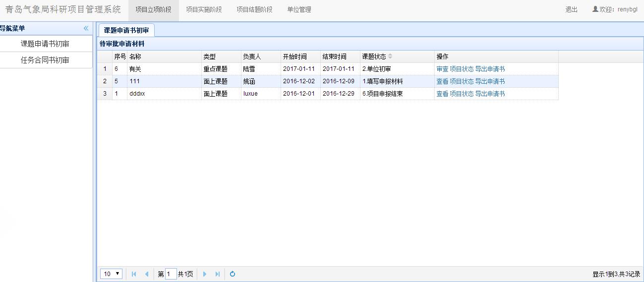The width and height of the screenshot is (644, 282).
Task: Click the 序号 column header
Action: pyautogui.click(x=120, y=56)
